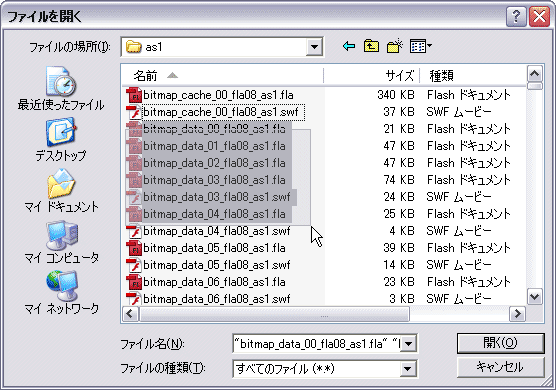Select file bitmap_data_00_fla08_as1.fla

[x=214, y=129]
